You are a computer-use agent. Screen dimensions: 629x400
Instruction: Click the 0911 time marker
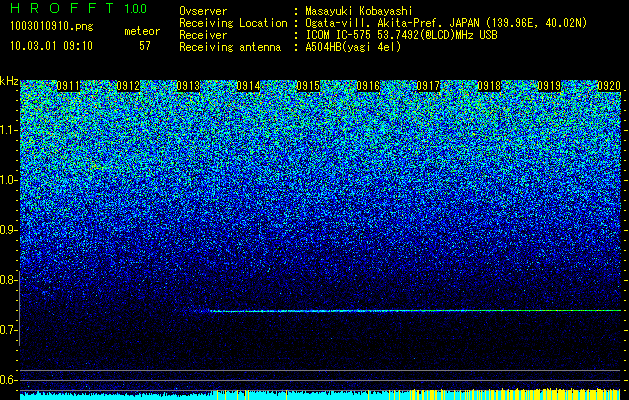(68, 86)
